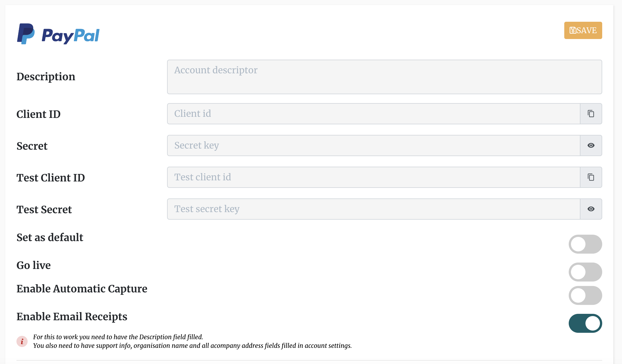Click the SAVE button
622x364 pixels.
(x=583, y=30)
